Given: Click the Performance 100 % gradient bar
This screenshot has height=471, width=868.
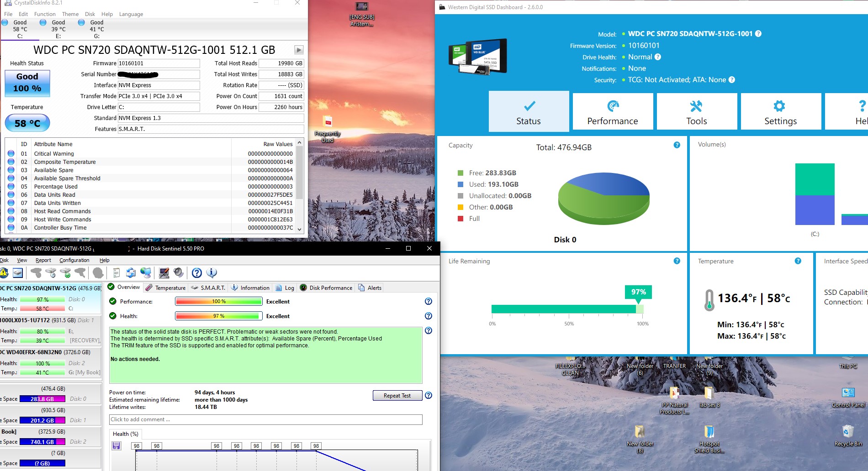Looking at the screenshot, I should (219, 301).
